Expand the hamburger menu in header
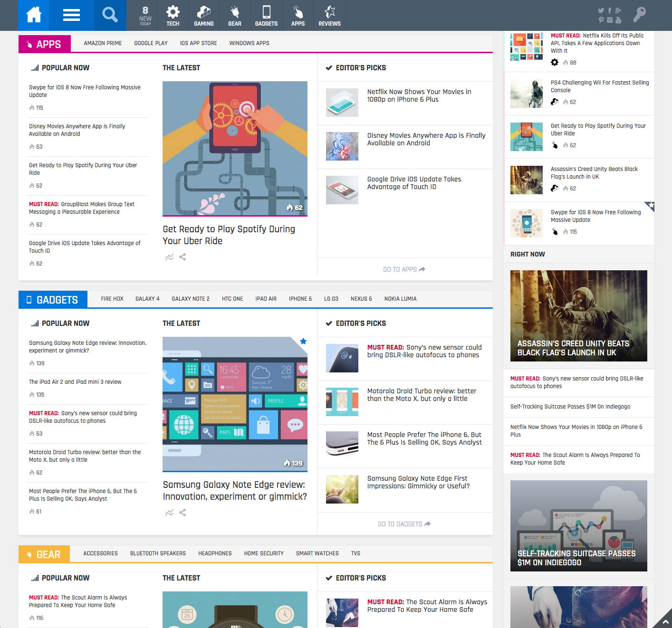672x628 pixels. (x=71, y=15)
